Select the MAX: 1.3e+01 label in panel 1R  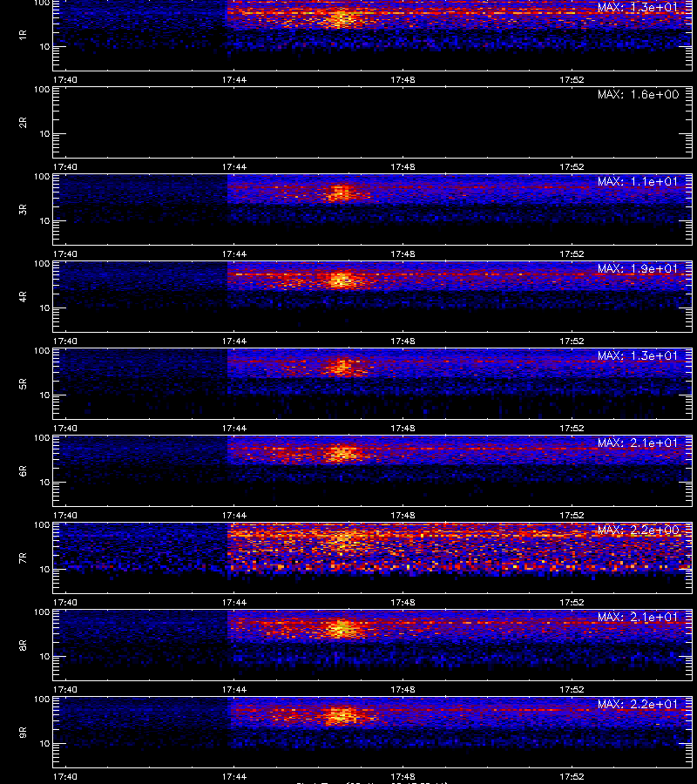pos(638,7)
